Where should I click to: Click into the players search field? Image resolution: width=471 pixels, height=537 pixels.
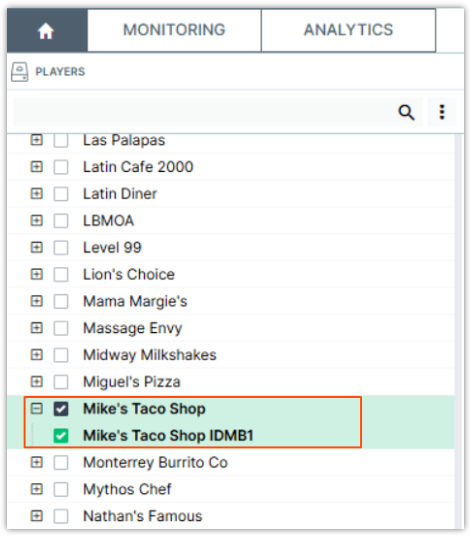point(204,112)
